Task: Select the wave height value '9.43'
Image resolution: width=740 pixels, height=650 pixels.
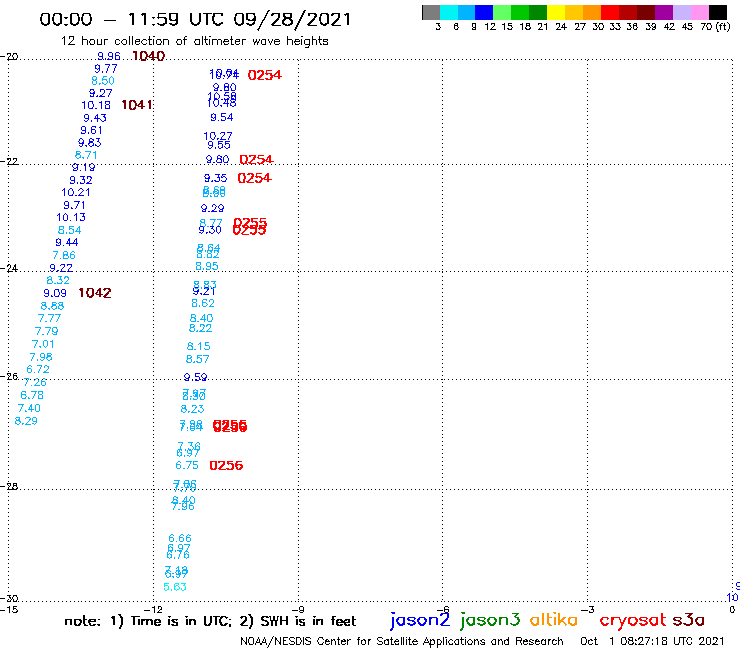Action: point(95,118)
